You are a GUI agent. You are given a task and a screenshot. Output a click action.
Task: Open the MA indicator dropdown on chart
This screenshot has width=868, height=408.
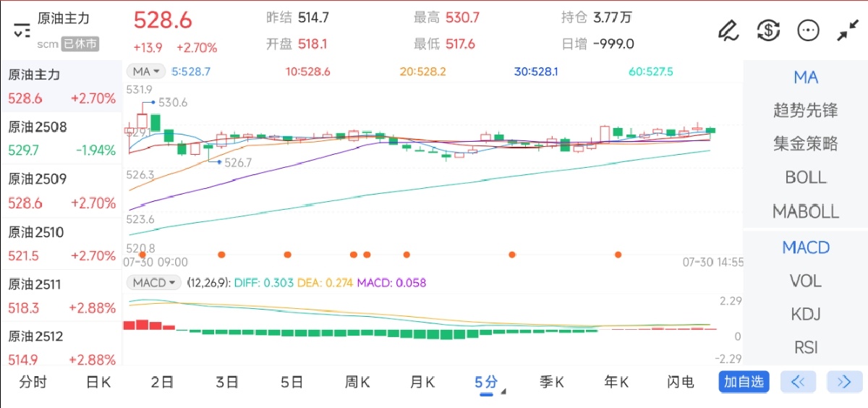pyautogui.click(x=146, y=72)
